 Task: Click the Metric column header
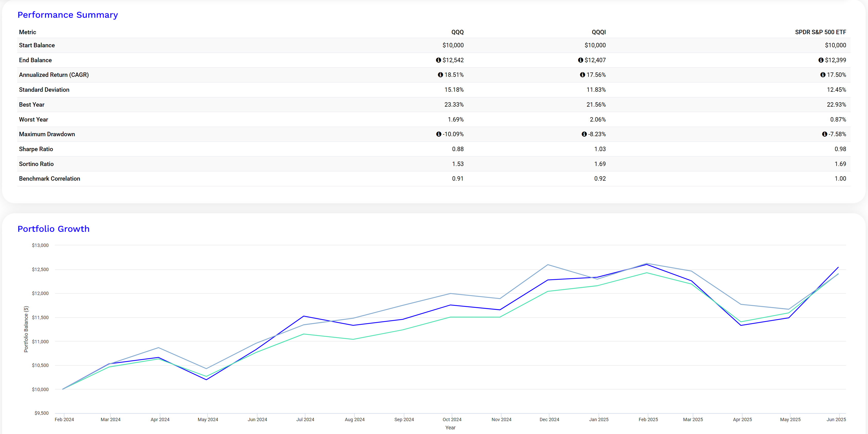coord(28,32)
